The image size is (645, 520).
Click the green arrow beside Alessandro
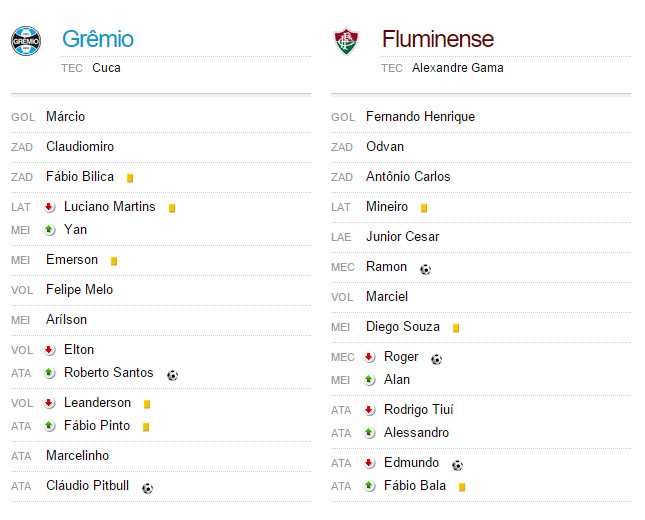(369, 433)
